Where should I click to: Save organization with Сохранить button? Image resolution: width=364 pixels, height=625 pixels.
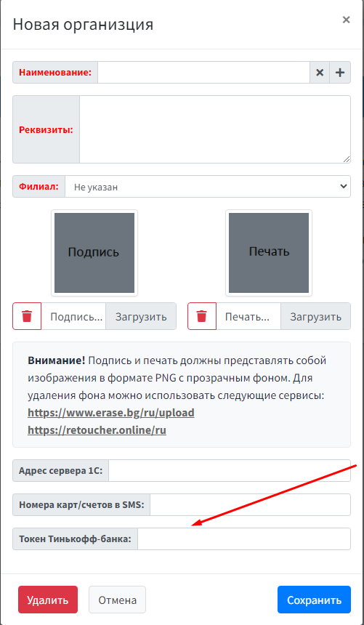(314, 600)
